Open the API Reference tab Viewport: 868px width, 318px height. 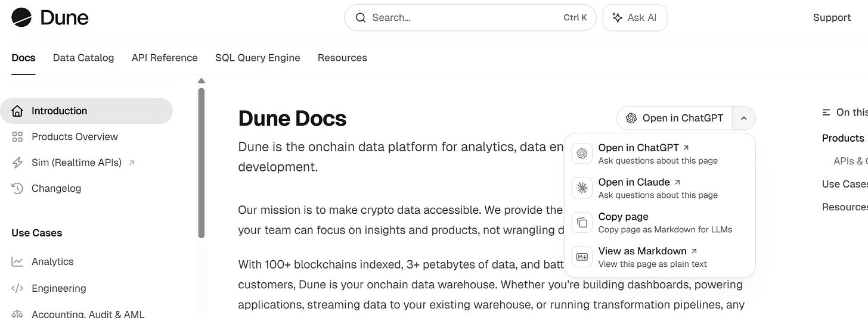165,58
